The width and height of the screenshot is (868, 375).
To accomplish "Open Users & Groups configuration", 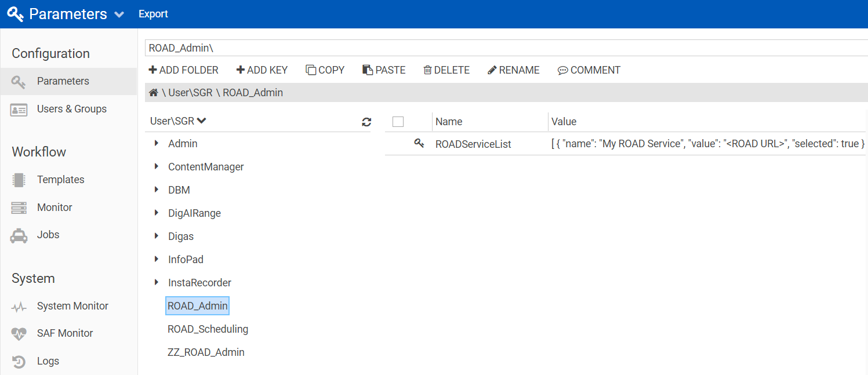I will pos(71,109).
